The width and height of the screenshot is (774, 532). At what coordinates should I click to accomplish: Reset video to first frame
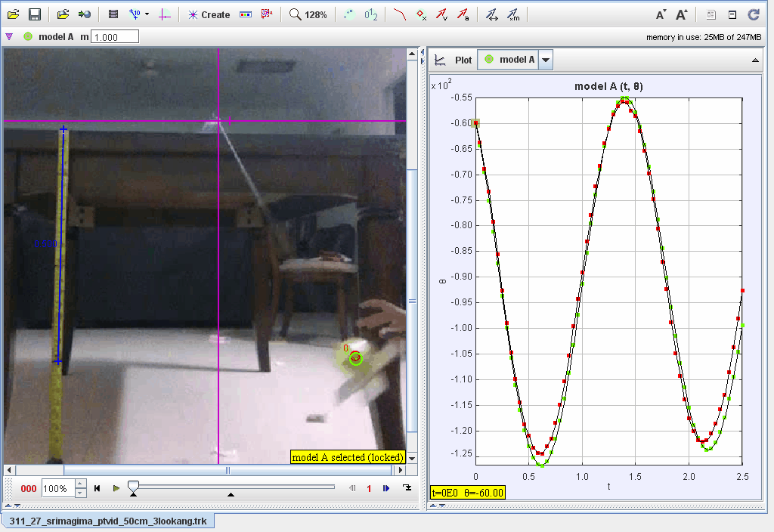tap(98, 489)
